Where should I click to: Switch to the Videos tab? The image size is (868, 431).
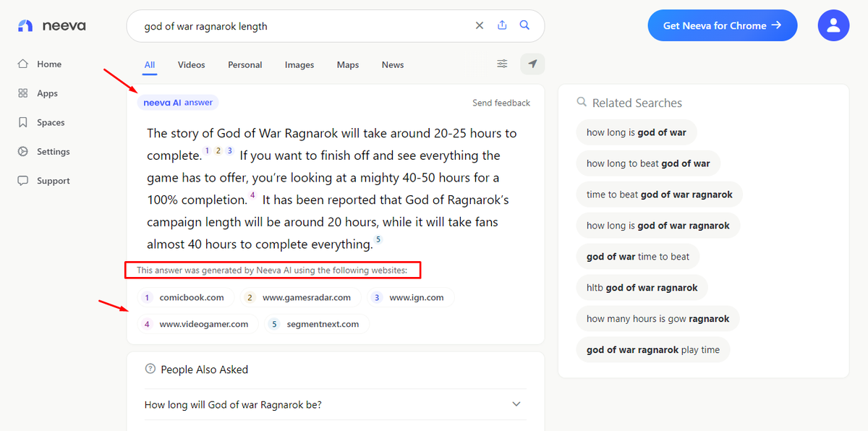point(192,64)
